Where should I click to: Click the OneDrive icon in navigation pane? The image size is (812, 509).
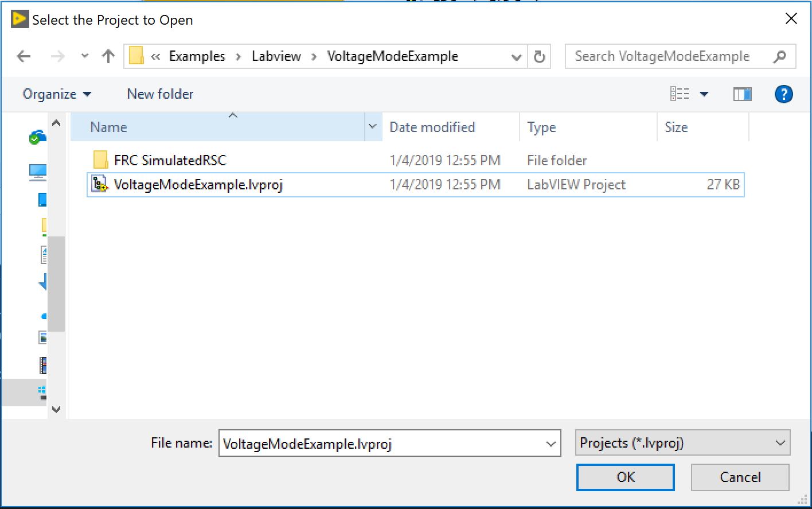click(x=38, y=138)
